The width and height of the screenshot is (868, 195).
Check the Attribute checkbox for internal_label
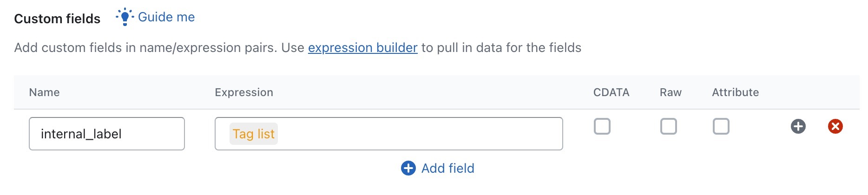click(721, 126)
